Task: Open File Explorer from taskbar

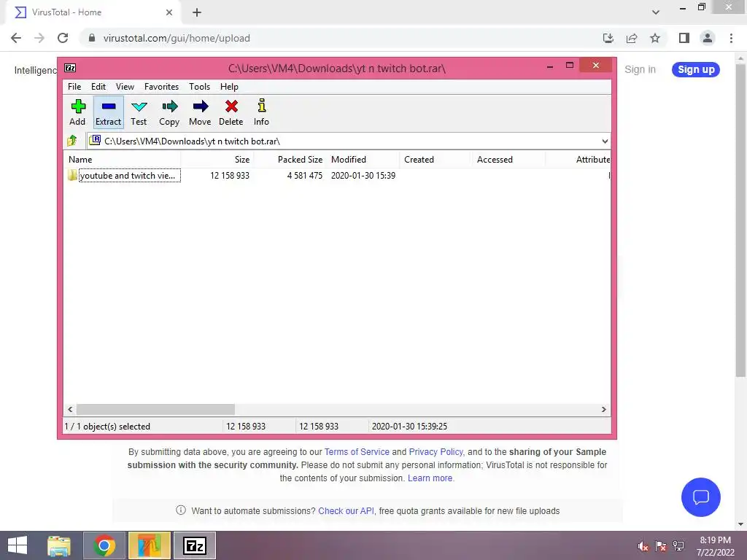Action: [59, 545]
